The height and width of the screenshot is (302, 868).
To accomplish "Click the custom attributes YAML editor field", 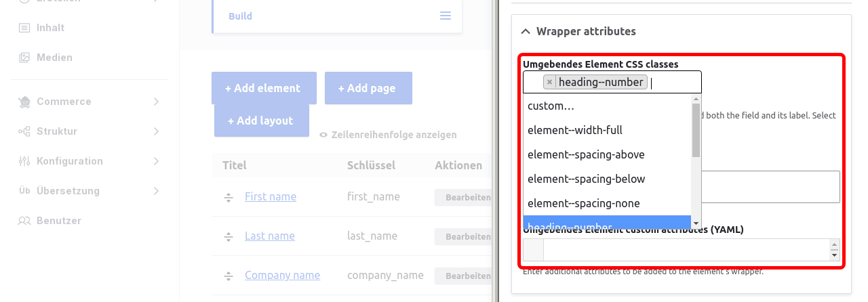I will click(682, 249).
